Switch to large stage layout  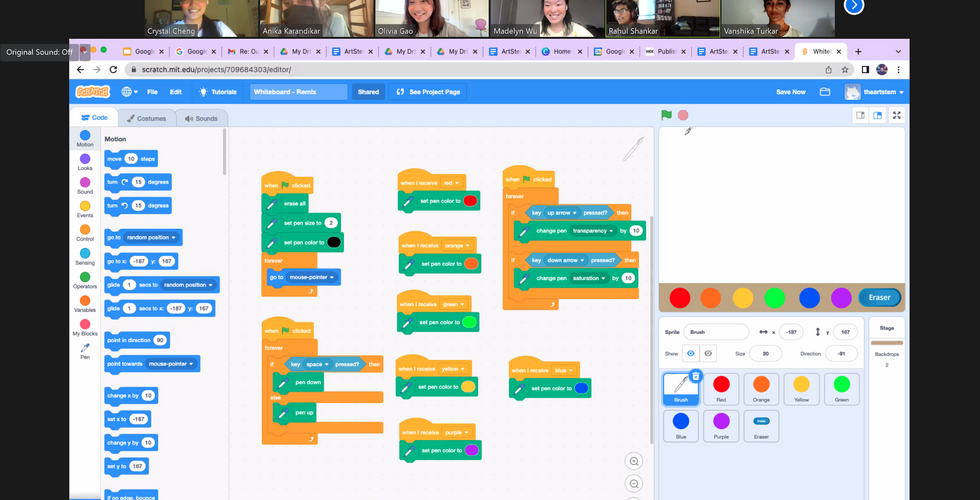pos(878,115)
